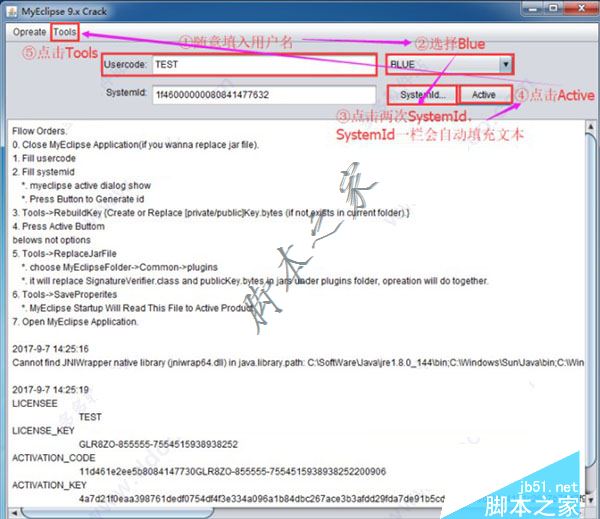
Task: Expand the BLUE edition dropdown arrow
Action: tap(505, 65)
